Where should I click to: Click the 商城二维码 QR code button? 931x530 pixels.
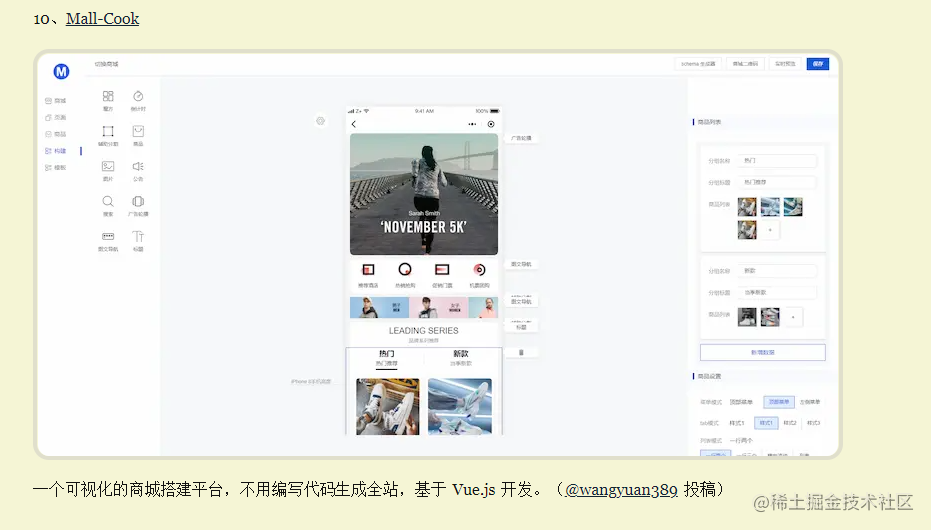745,64
